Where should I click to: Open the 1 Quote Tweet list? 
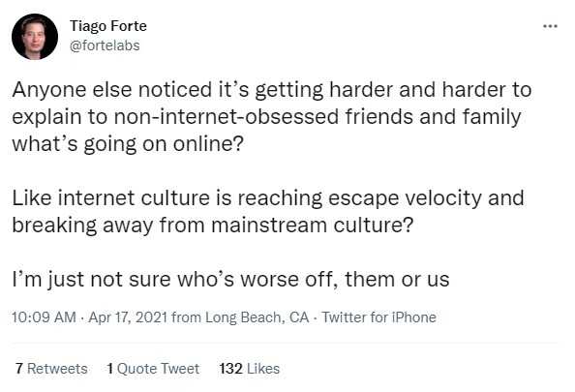click(153, 369)
